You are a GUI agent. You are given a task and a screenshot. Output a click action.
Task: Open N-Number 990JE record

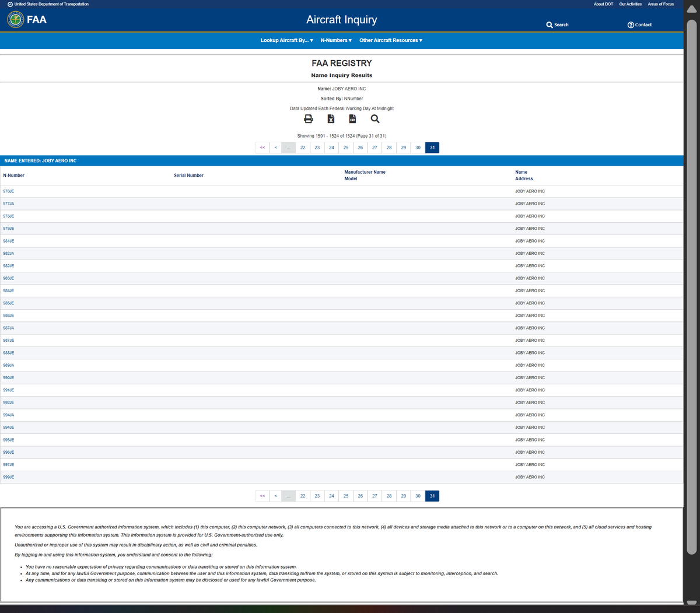(8, 378)
